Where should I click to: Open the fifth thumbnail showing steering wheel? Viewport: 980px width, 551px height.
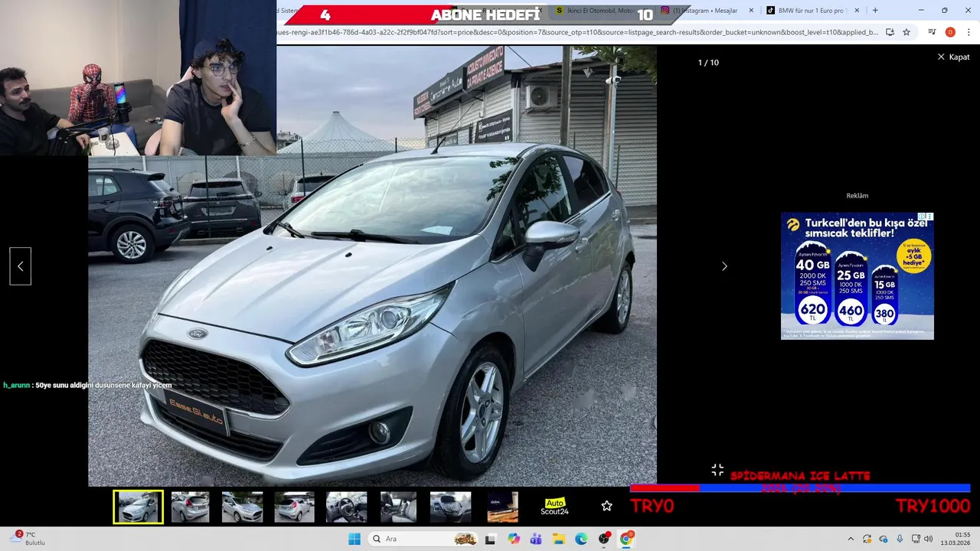click(346, 507)
